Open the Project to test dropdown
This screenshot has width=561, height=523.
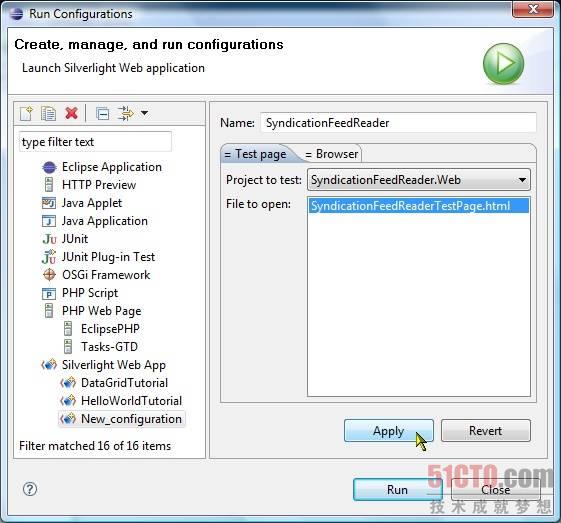point(419,180)
